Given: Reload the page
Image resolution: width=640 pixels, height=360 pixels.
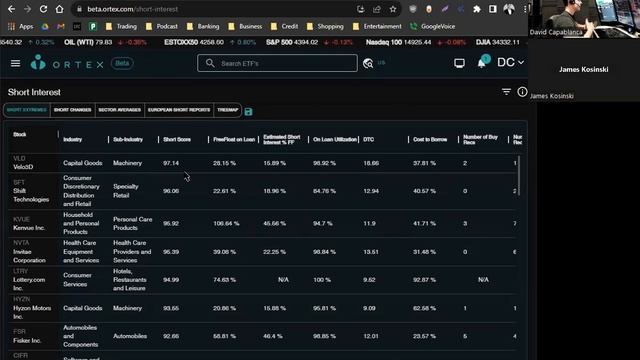Looking at the screenshot, I should click(43, 9).
